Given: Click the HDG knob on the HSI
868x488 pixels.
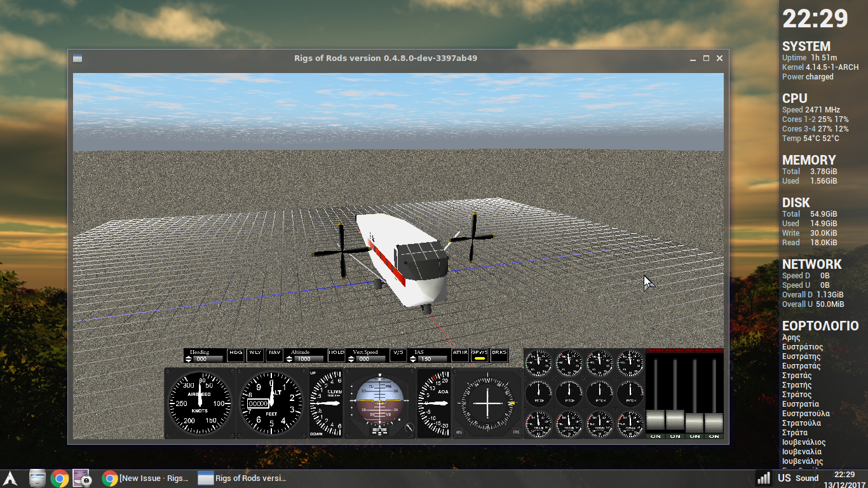Looking at the screenshot, I should [x=459, y=433].
